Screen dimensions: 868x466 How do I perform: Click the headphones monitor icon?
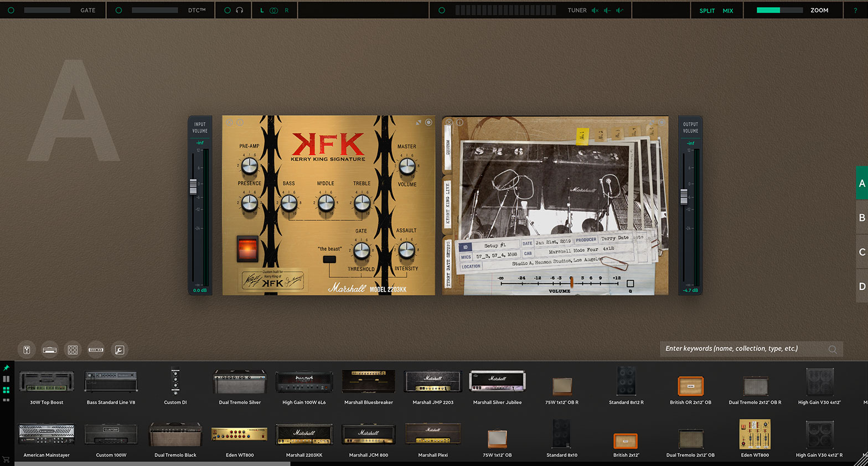click(239, 10)
